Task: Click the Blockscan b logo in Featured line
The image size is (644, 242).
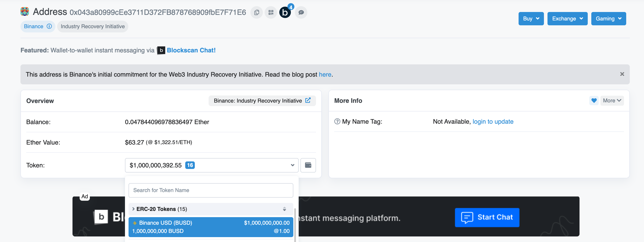Action: point(161,50)
